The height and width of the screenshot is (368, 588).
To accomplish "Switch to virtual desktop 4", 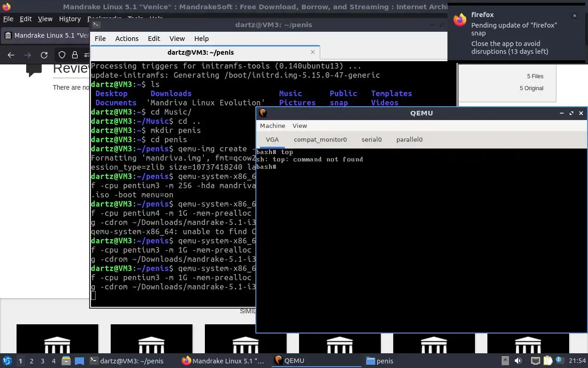I will 53,361.
